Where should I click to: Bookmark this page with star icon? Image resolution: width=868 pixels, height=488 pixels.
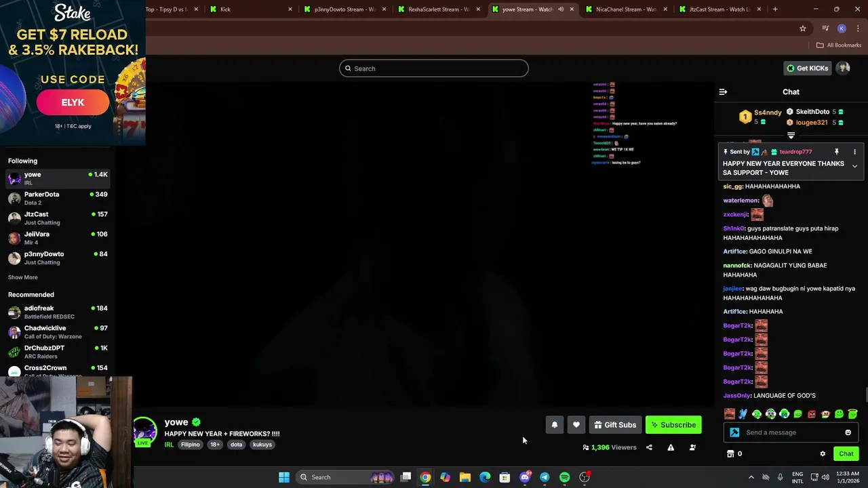click(x=803, y=28)
